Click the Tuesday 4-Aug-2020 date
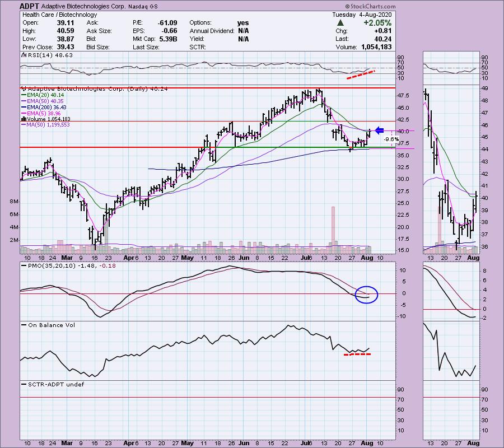 pyautogui.click(x=362, y=15)
